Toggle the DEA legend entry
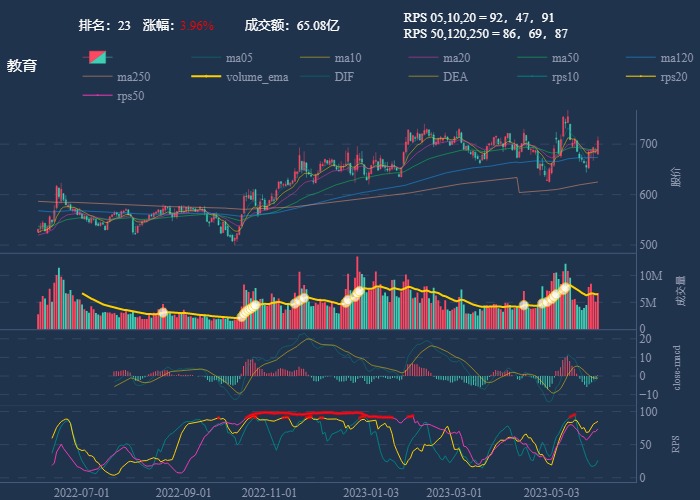 [x=454, y=76]
